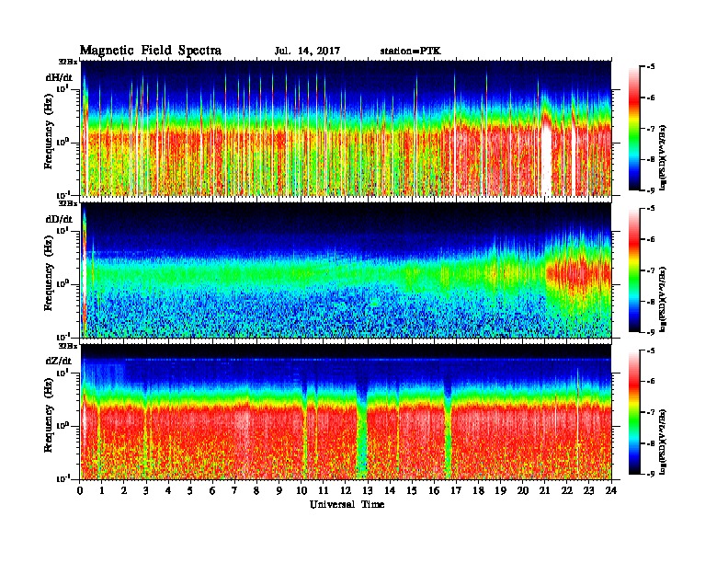728x563 pixels.
Task: Click the "Universal Time" axis label
Action: (347, 504)
